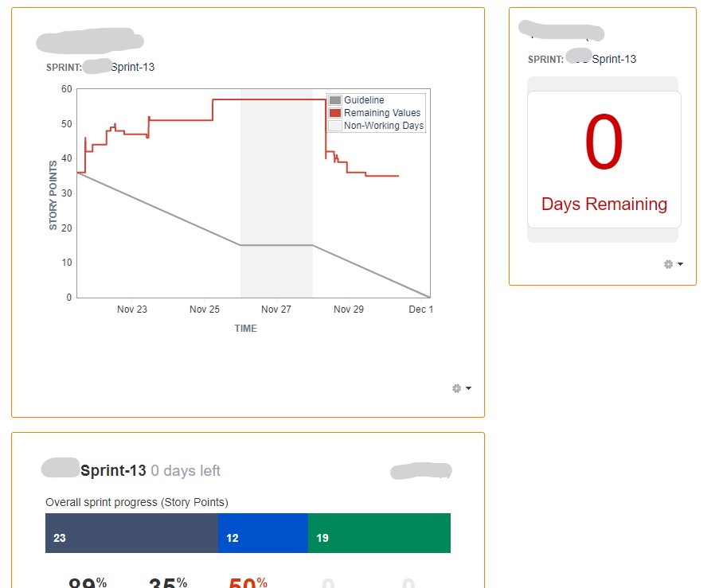Click the Dec 1 time axis label
Image resolution: width=719 pixels, height=588 pixels.
pos(421,310)
